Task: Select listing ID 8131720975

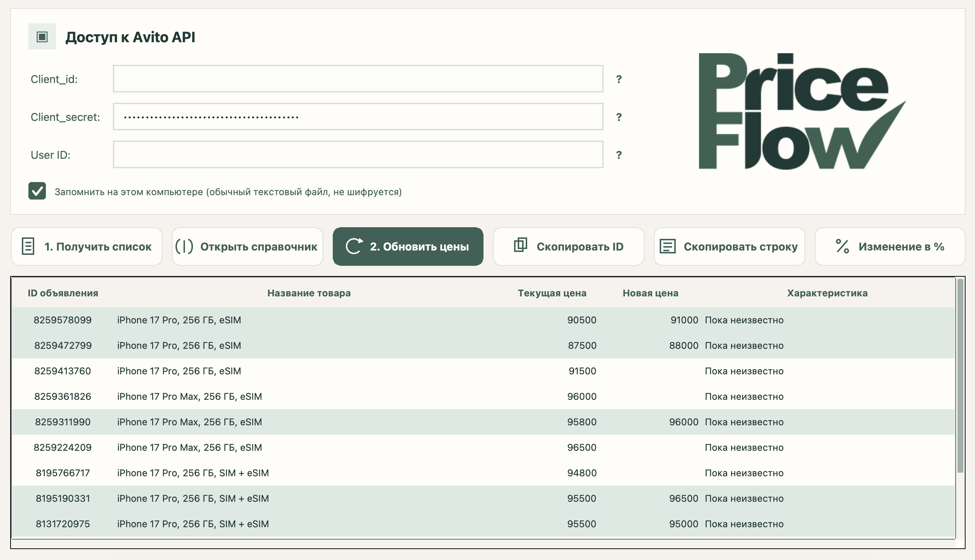Action: pyautogui.click(x=63, y=524)
